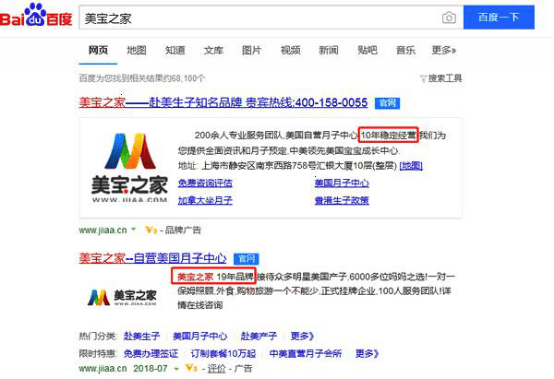Open 搜索工具 filter options

coord(441,78)
